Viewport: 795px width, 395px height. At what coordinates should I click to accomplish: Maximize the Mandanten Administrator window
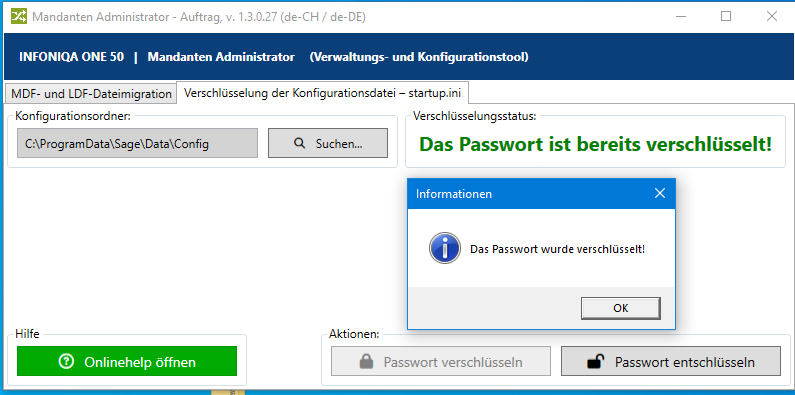[x=726, y=17]
